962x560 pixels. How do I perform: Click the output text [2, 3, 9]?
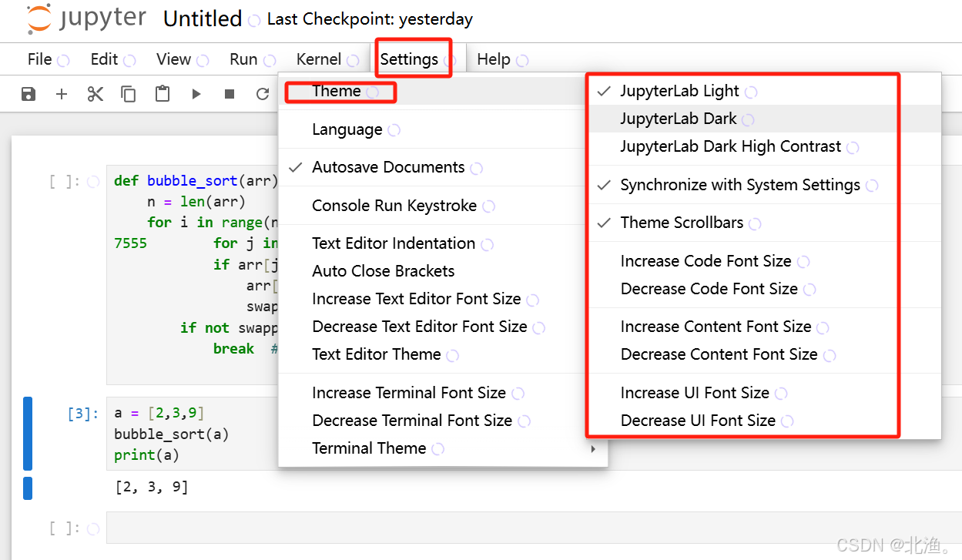pos(151,487)
